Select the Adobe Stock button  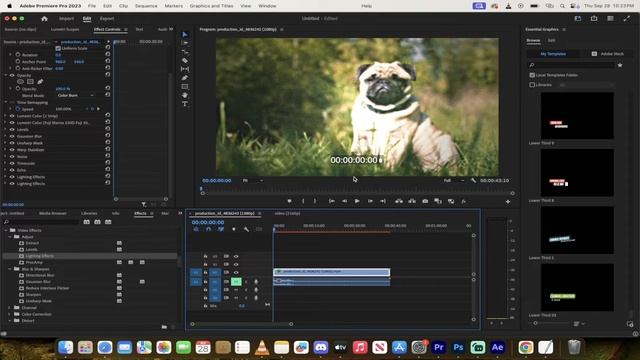click(608, 54)
